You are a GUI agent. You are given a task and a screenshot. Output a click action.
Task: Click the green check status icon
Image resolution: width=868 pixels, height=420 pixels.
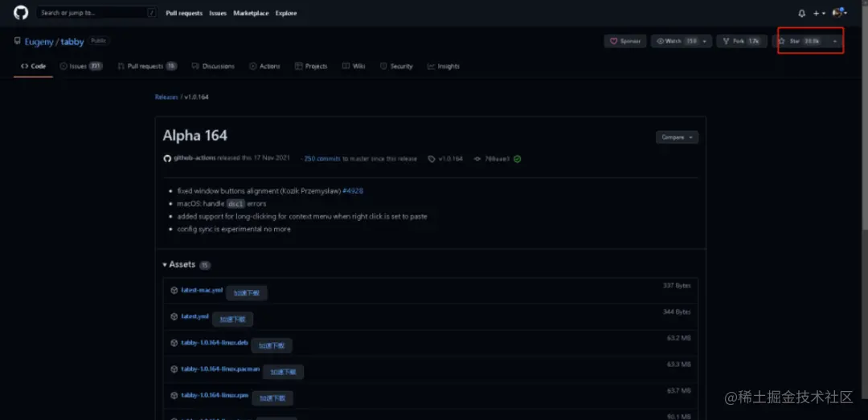tap(517, 159)
